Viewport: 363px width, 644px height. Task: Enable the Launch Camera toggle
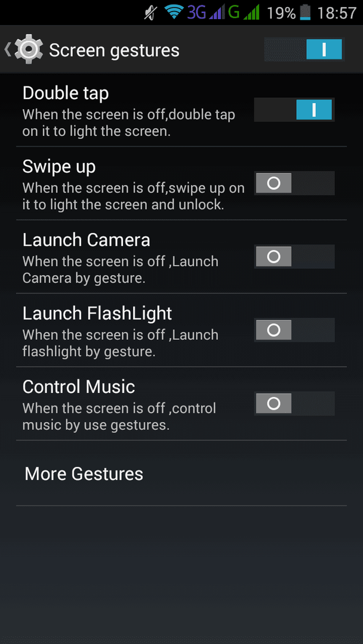[294, 256]
